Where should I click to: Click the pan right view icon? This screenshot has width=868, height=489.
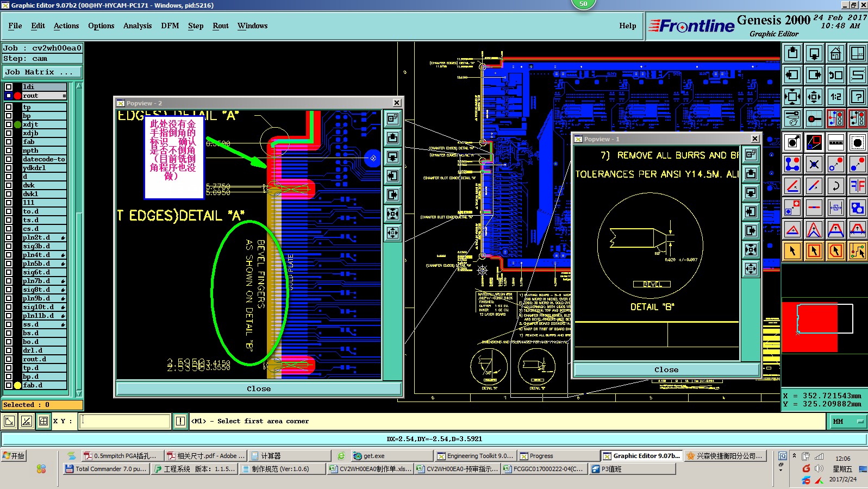(x=814, y=75)
